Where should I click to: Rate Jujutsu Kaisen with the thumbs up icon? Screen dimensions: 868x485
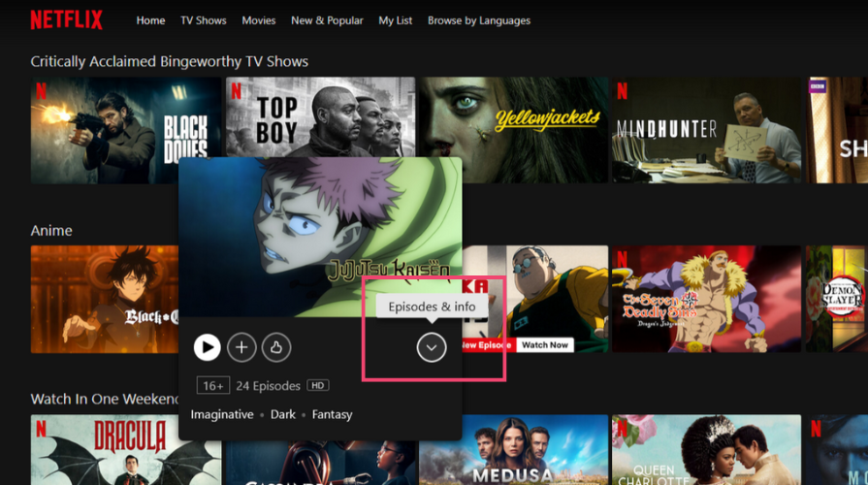click(x=276, y=347)
